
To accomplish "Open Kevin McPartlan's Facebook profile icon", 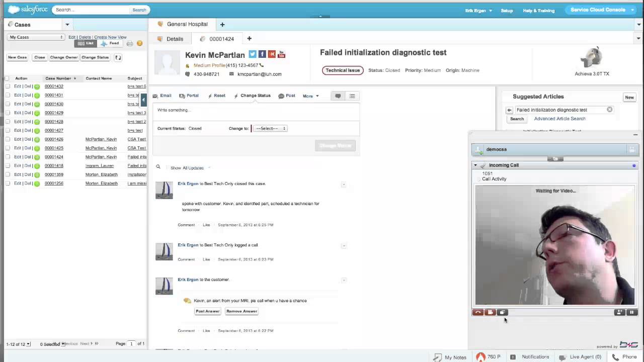I will click(x=262, y=54).
